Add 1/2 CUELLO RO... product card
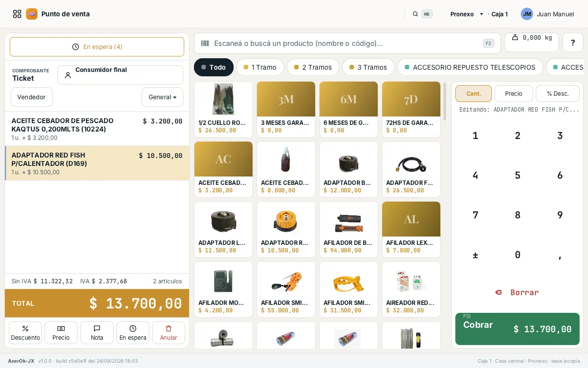 [x=223, y=109]
